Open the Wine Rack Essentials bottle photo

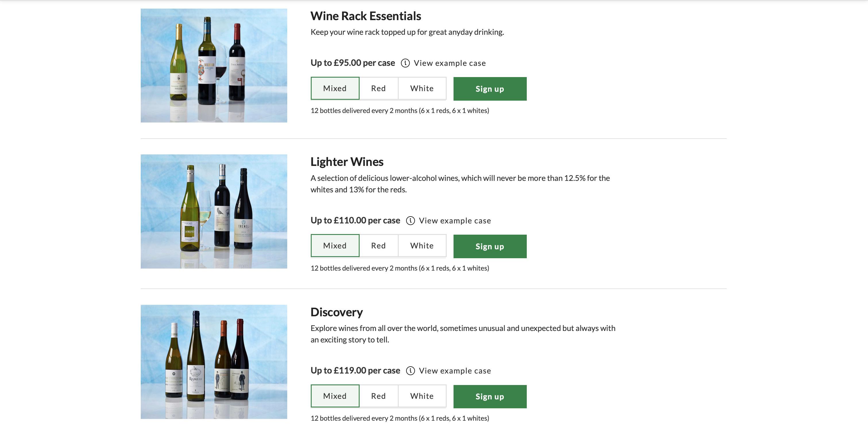(214, 66)
